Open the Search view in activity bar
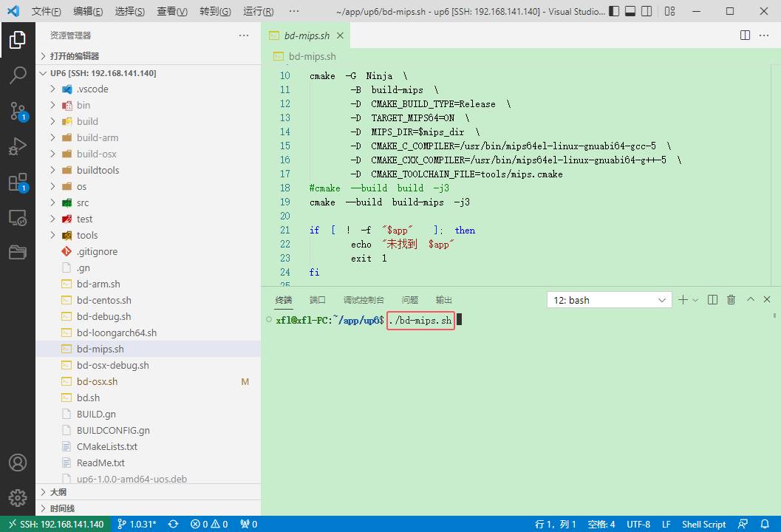Viewport: 781px width, 532px height. coord(18,75)
